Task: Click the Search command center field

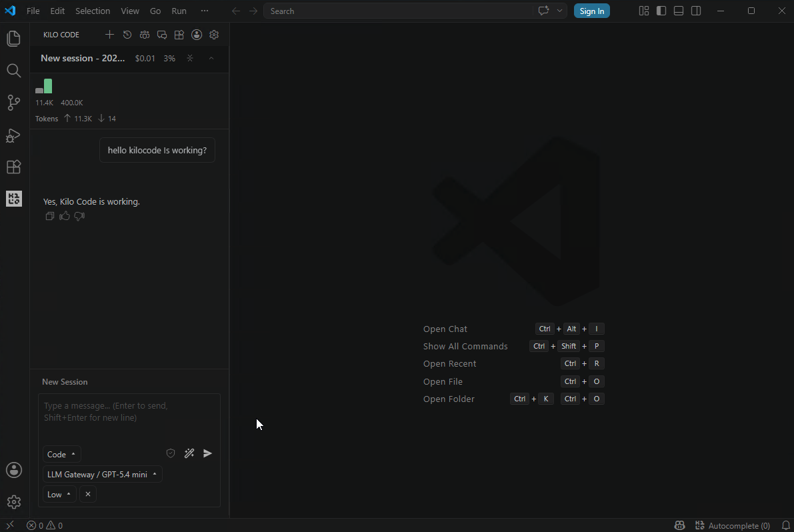Action: click(397, 11)
